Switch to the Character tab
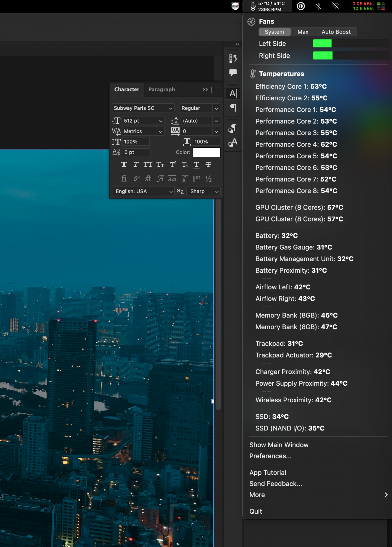 127,89
